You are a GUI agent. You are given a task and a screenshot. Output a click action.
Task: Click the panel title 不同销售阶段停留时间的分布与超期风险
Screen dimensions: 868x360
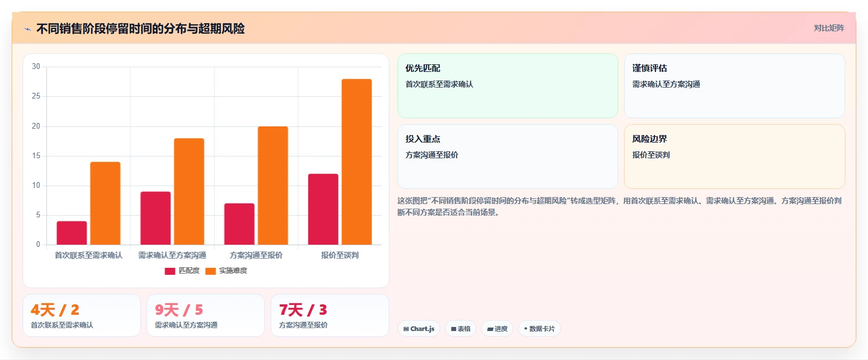click(140, 28)
